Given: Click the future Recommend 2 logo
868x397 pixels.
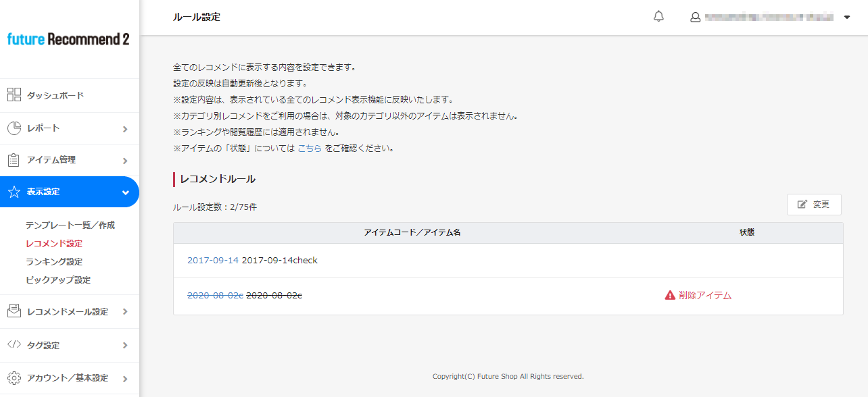Looking at the screenshot, I should tap(68, 39).
